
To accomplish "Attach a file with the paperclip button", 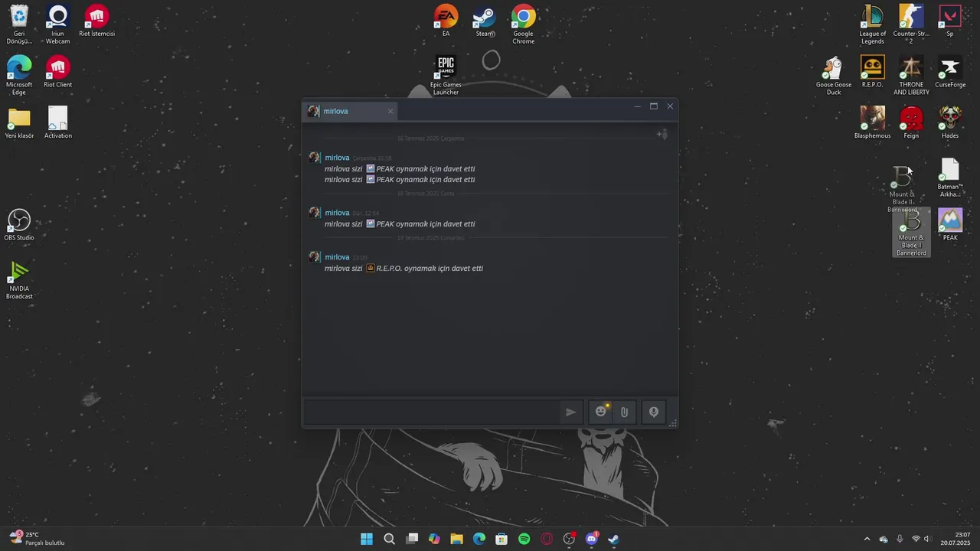I will (x=624, y=412).
